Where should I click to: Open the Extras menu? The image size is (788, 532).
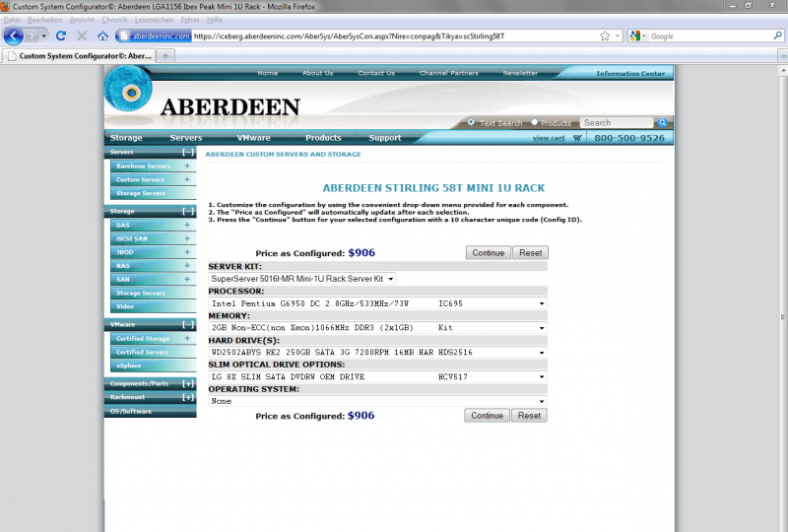click(190, 20)
